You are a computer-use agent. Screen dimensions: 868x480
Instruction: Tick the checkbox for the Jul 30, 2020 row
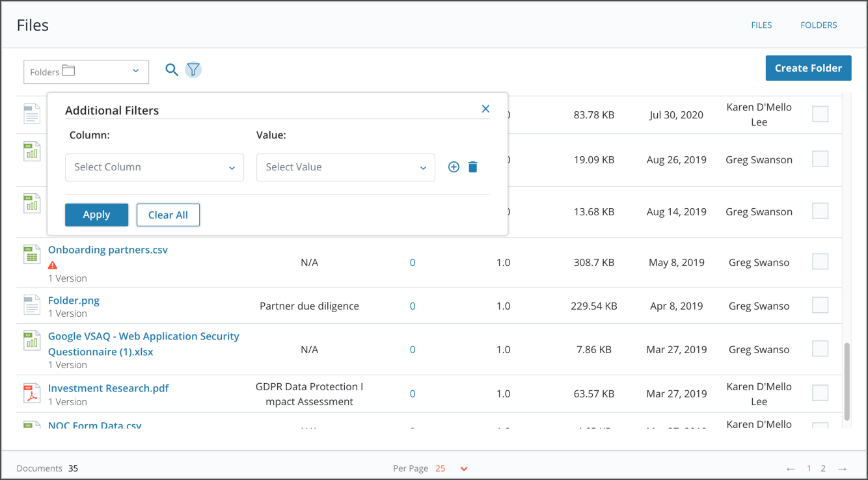point(821,114)
